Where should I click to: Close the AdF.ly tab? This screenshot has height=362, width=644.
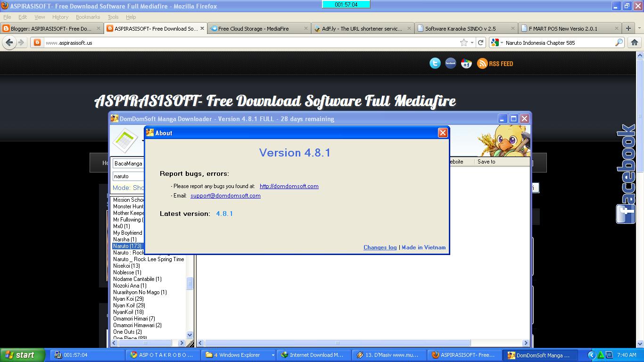(x=409, y=28)
